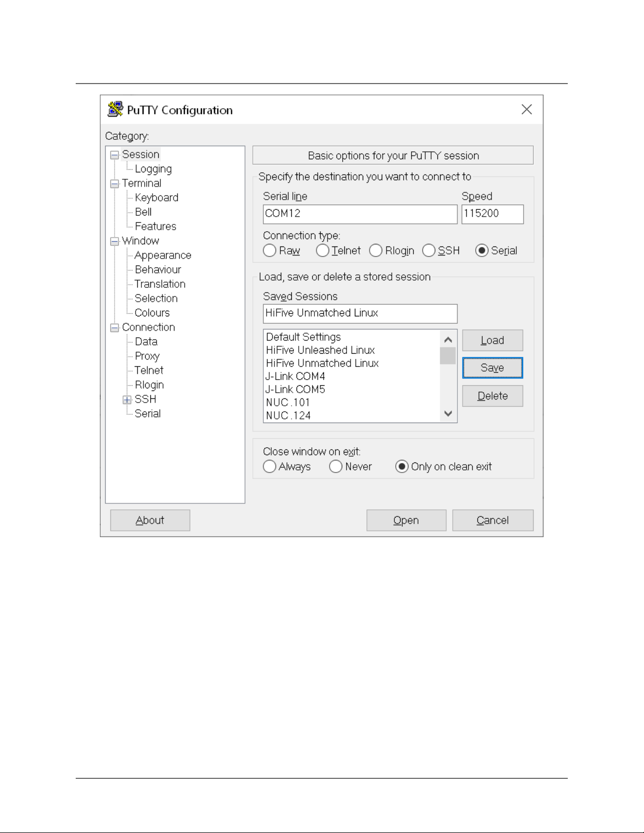Viewport: 644px width, 833px height.
Task: Open the Keyboard category
Action: point(156,198)
